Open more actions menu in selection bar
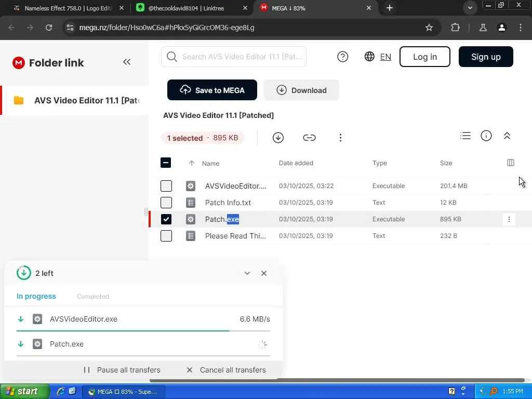532x399 pixels. pos(340,137)
